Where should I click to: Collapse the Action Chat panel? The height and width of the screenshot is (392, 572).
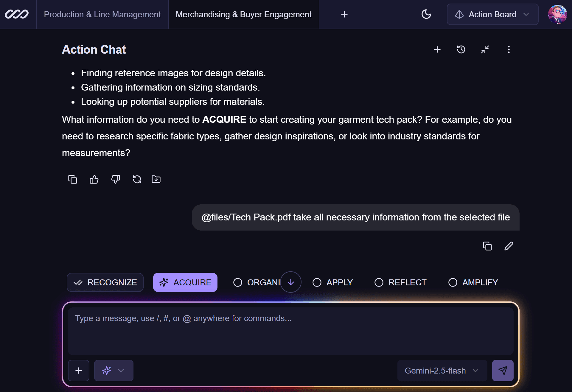point(485,49)
